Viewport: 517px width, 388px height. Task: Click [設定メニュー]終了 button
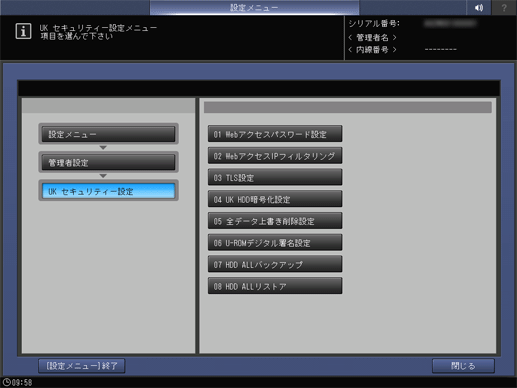(x=82, y=366)
